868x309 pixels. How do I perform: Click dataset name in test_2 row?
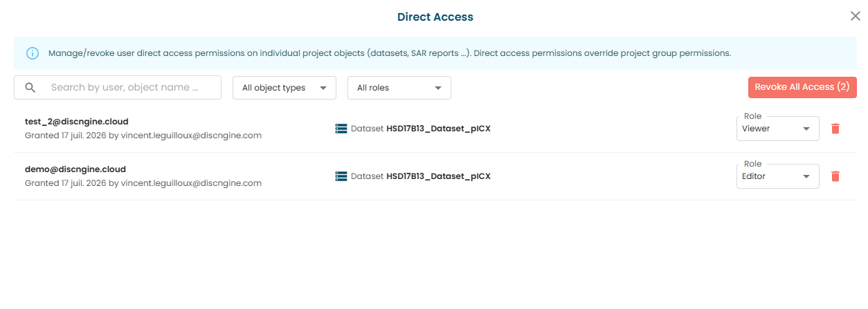pos(438,129)
